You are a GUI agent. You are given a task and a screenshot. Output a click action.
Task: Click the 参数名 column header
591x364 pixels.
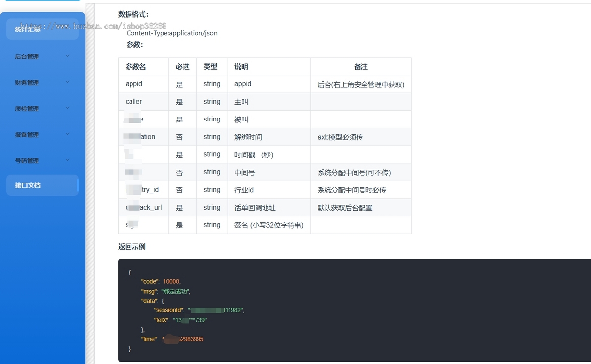pyautogui.click(x=143, y=66)
